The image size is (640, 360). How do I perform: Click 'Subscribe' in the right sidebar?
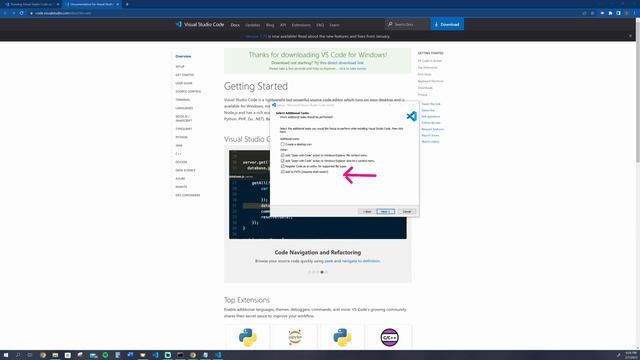tap(428, 110)
